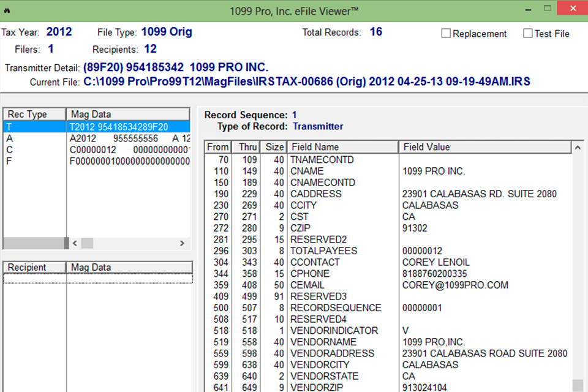Select the CZIP field row

pos(388,228)
